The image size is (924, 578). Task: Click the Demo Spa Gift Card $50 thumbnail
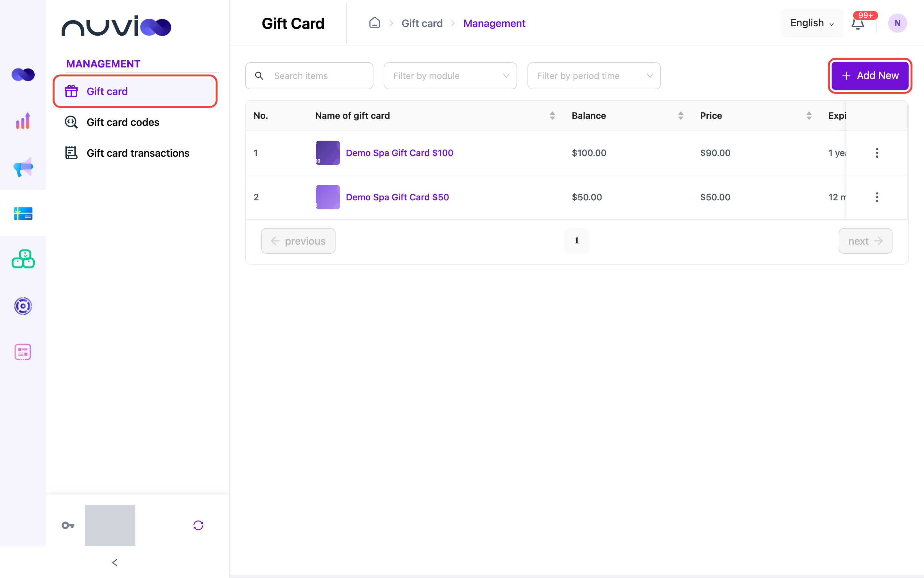click(x=328, y=197)
